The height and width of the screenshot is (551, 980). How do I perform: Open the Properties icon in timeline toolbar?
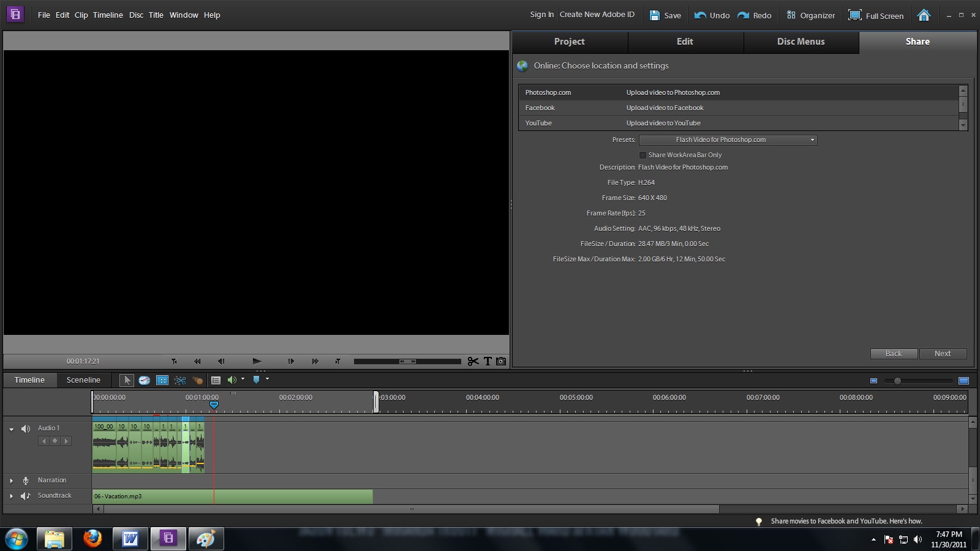216,380
